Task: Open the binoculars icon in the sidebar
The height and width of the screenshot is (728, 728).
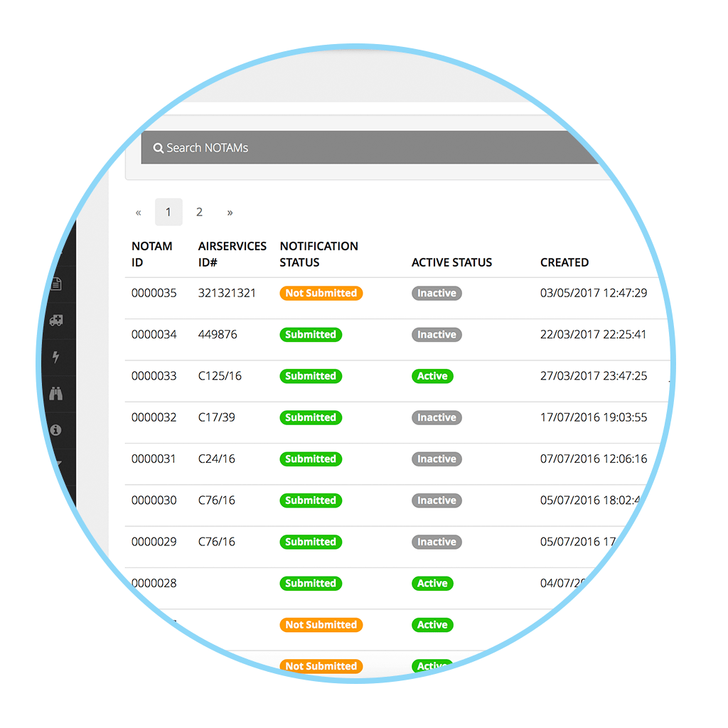Action: tap(56, 394)
